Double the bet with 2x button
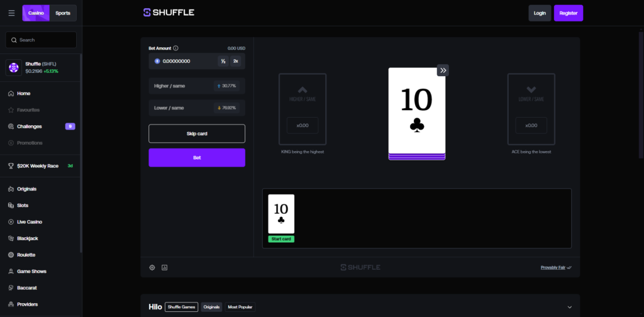This screenshot has height=317, width=644. tap(236, 61)
